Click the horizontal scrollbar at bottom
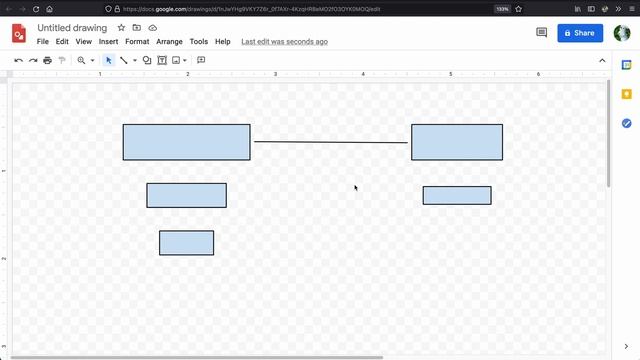The height and width of the screenshot is (360, 640). [197, 358]
